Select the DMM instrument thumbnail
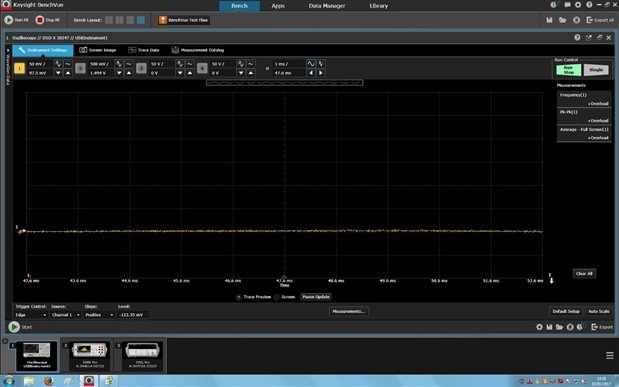The height and width of the screenshot is (387, 619). [90, 355]
